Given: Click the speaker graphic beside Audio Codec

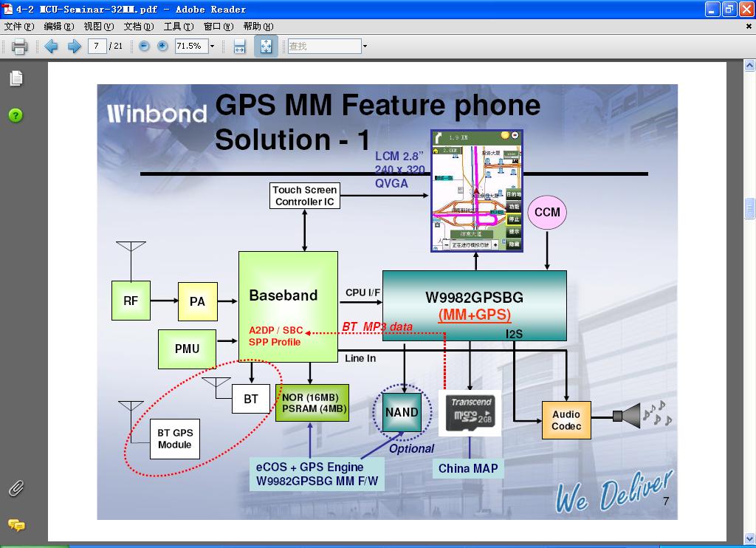Looking at the screenshot, I should click(x=627, y=415).
